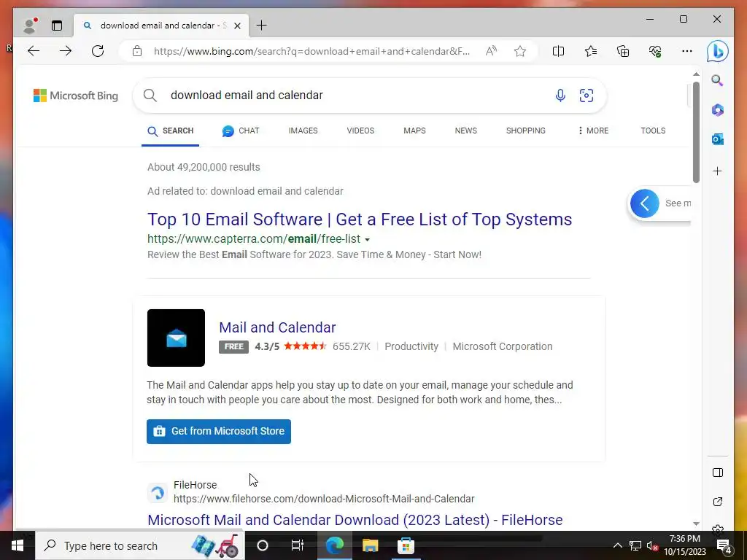The width and height of the screenshot is (747, 560).
Task: Toggle the sidebar panel layout icon
Action: click(718, 472)
